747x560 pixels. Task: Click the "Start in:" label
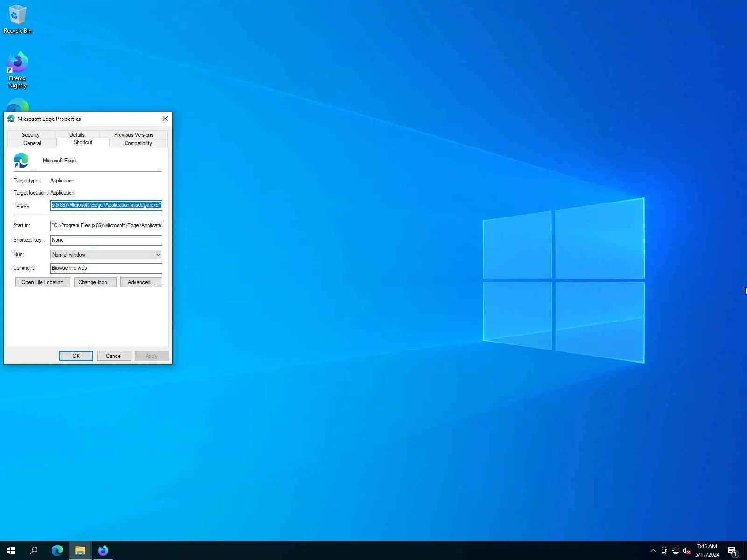[x=22, y=225]
